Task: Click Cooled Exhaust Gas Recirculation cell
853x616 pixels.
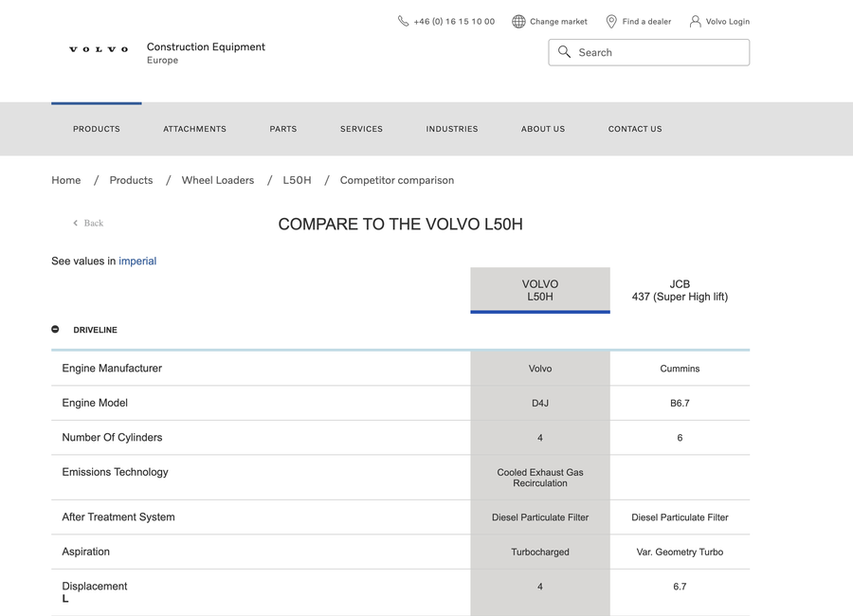Action: [x=540, y=478]
